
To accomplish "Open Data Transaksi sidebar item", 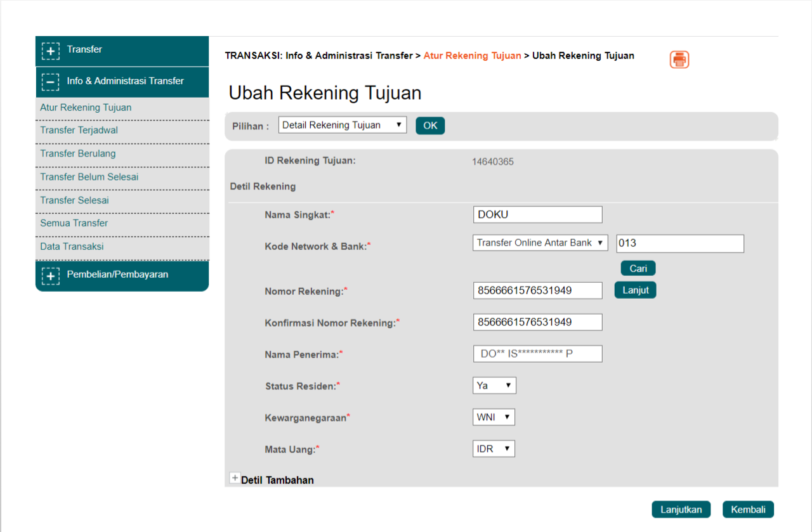I will point(122,247).
